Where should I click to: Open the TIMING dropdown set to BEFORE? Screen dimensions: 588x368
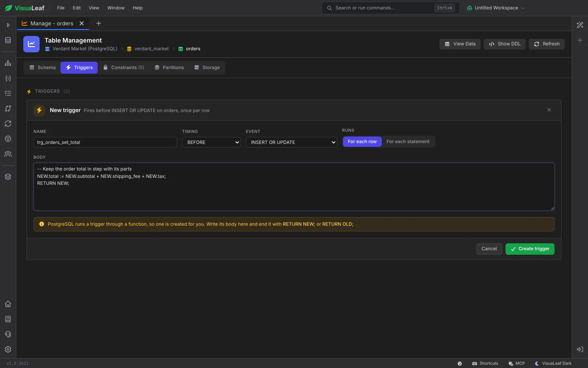point(212,142)
